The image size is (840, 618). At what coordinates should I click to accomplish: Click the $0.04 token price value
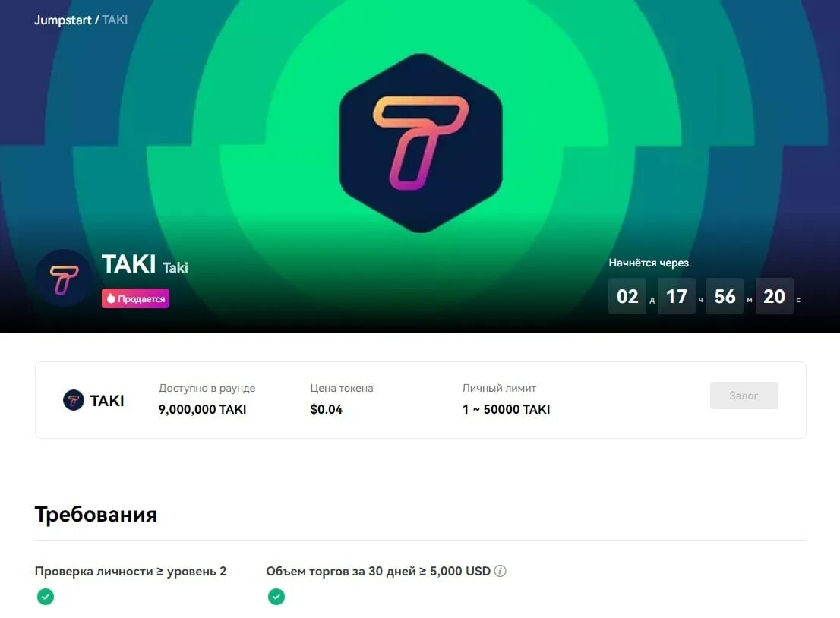pyautogui.click(x=327, y=410)
